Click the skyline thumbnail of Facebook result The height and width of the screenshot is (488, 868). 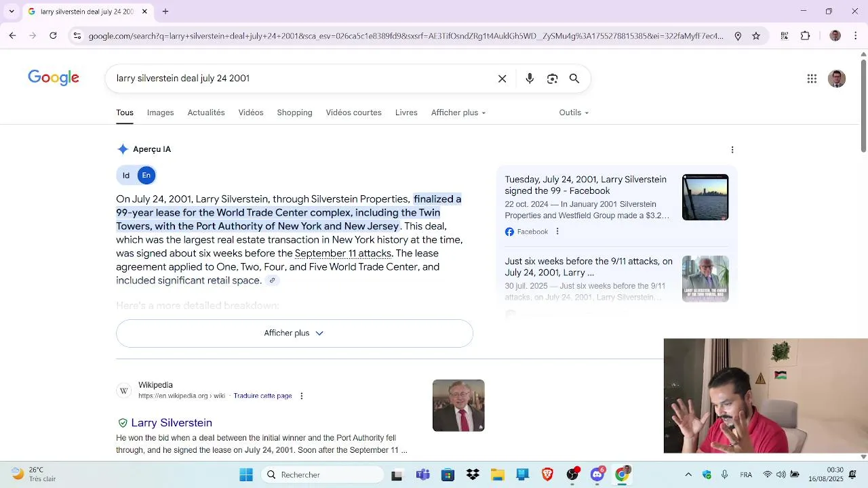coord(705,197)
